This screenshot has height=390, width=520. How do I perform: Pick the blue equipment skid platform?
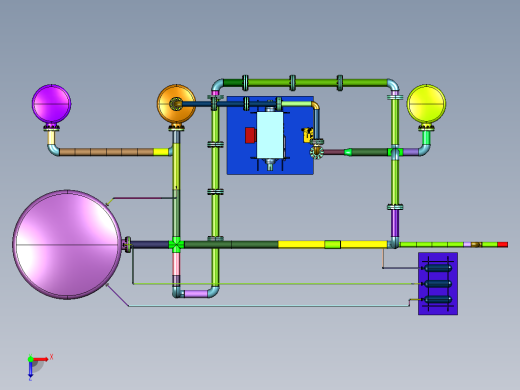coord(270,135)
